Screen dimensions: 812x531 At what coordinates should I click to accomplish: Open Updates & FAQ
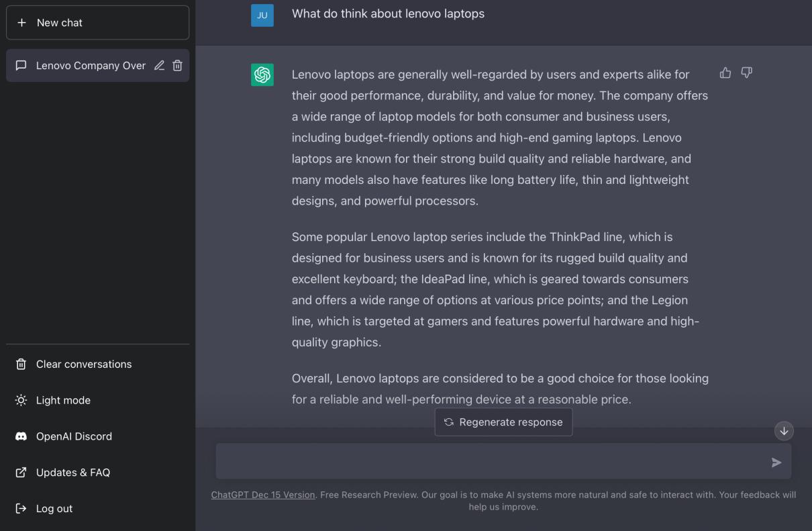click(x=72, y=473)
